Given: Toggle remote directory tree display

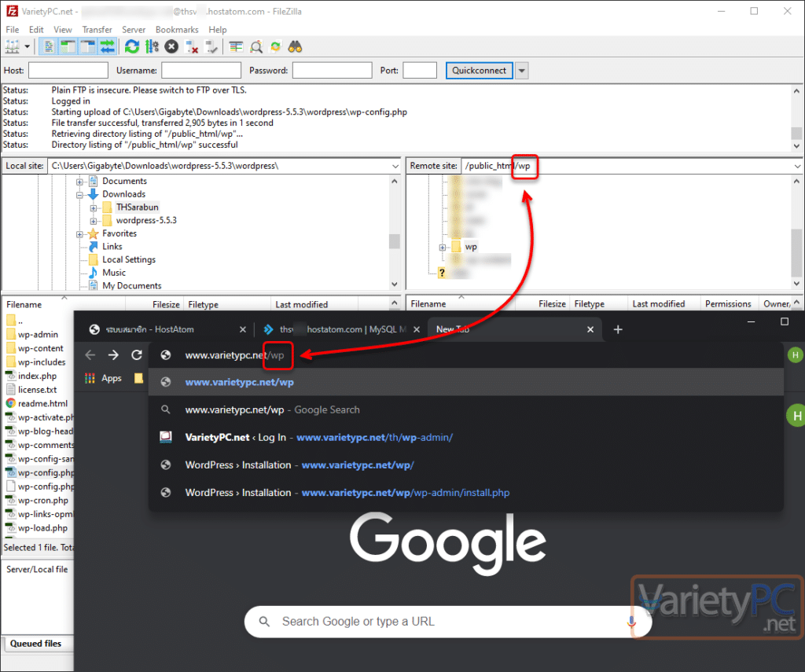Looking at the screenshot, I should (x=88, y=47).
